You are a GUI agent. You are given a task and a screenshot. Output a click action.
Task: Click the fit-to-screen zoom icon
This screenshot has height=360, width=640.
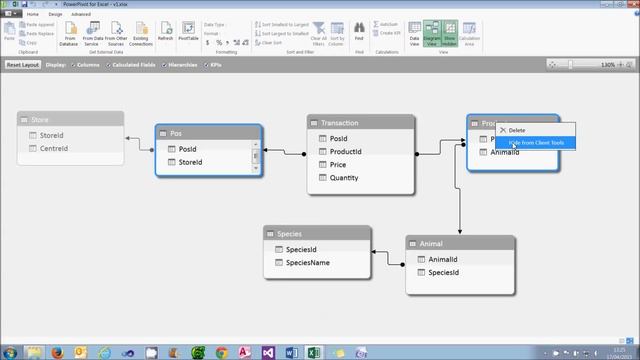[552, 65]
